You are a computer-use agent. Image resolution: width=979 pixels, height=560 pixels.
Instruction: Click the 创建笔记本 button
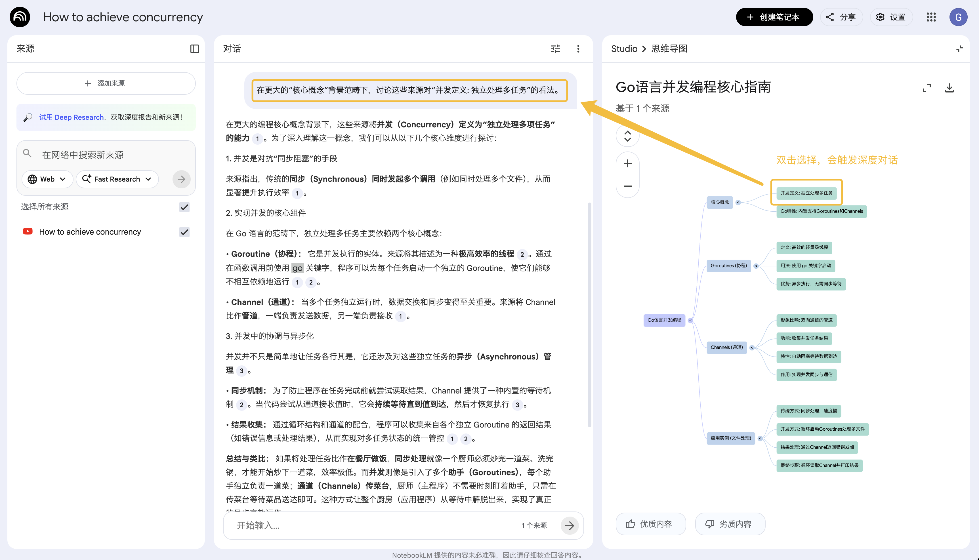[x=774, y=17]
